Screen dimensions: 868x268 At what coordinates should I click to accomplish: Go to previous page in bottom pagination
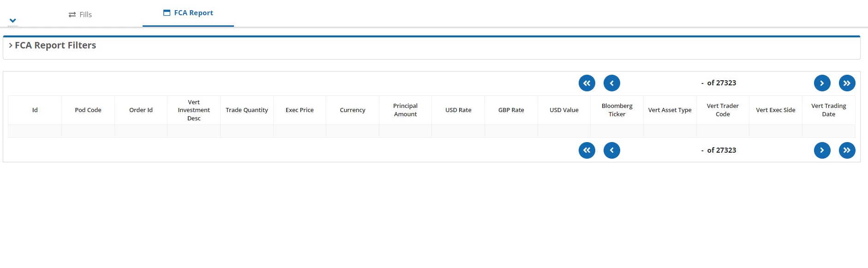pos(611,150)
